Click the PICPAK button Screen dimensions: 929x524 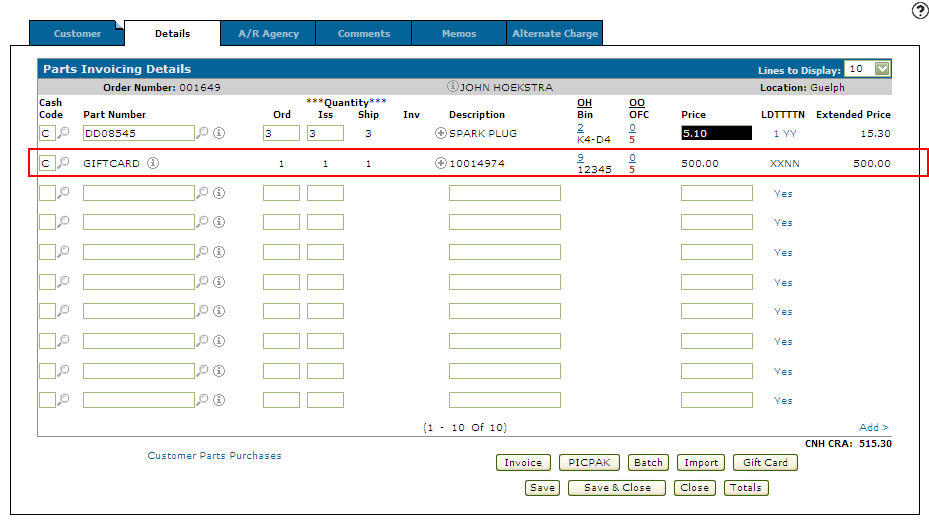[x=589, y=462]
